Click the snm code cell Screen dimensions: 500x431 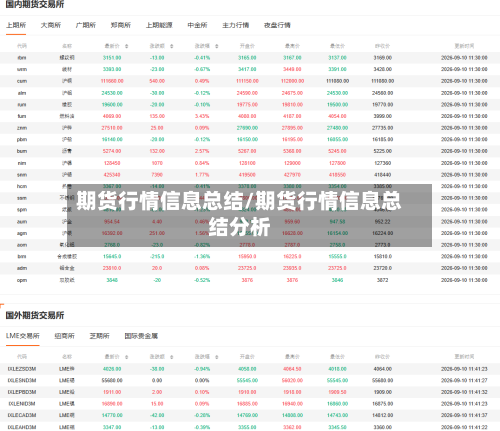tap(22, 175)
